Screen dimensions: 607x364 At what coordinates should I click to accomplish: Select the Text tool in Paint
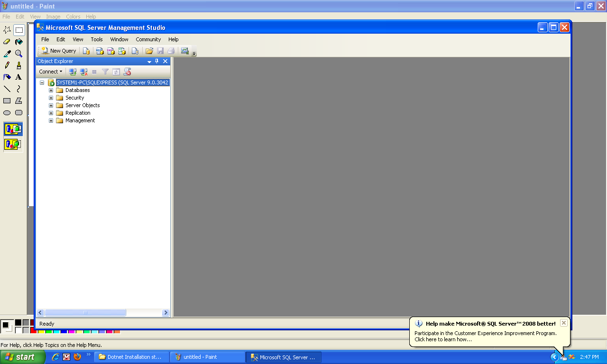19,77
